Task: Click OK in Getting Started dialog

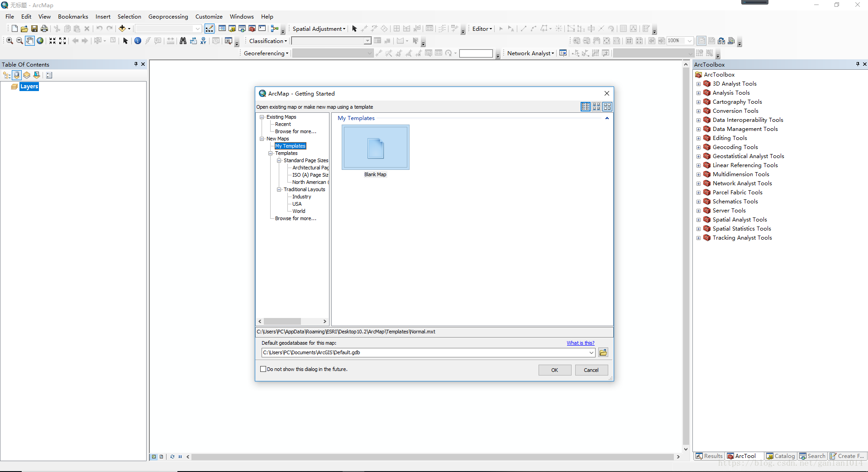Action: coord(555,370)
